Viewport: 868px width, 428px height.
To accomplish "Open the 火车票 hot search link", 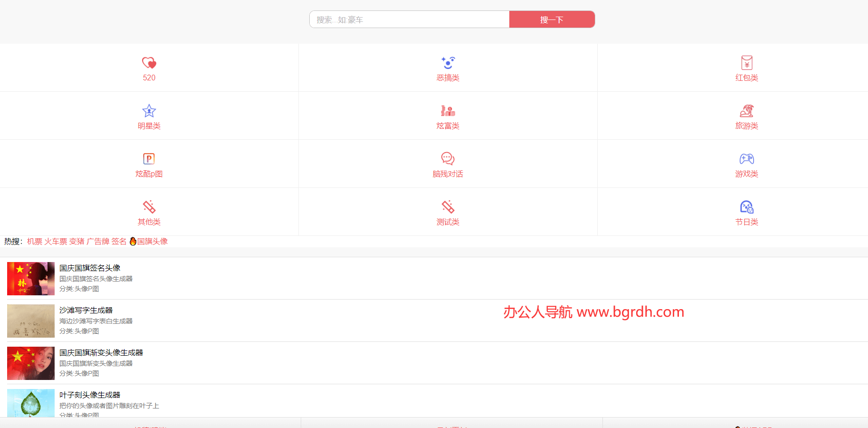I will [56, 242].
